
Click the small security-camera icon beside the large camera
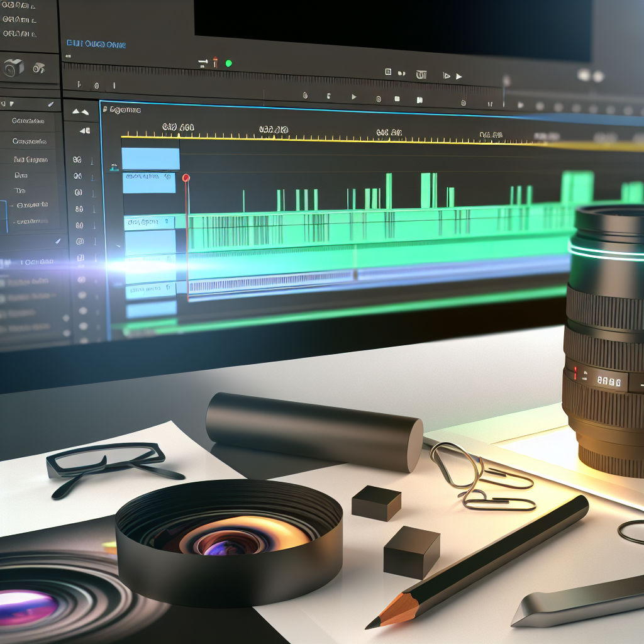(x=38, y=68)
